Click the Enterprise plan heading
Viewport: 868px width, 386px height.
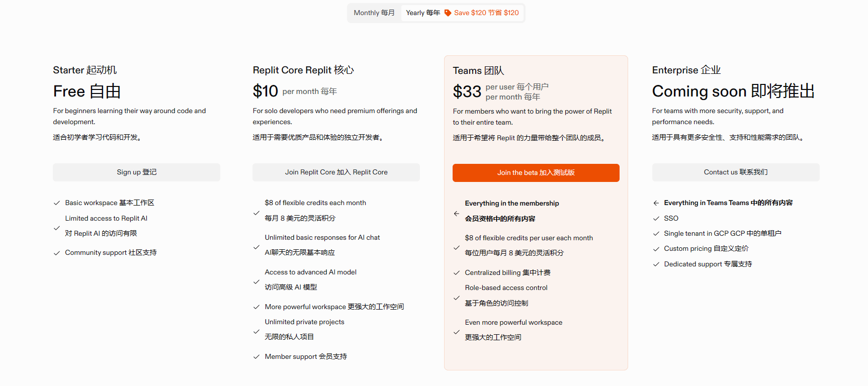coord(686,70)
